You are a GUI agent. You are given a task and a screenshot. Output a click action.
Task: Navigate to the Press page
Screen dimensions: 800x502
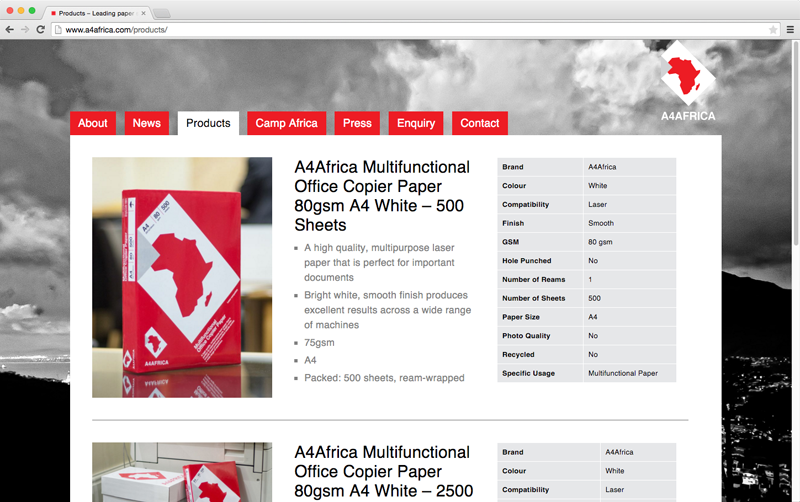(357, 123)
